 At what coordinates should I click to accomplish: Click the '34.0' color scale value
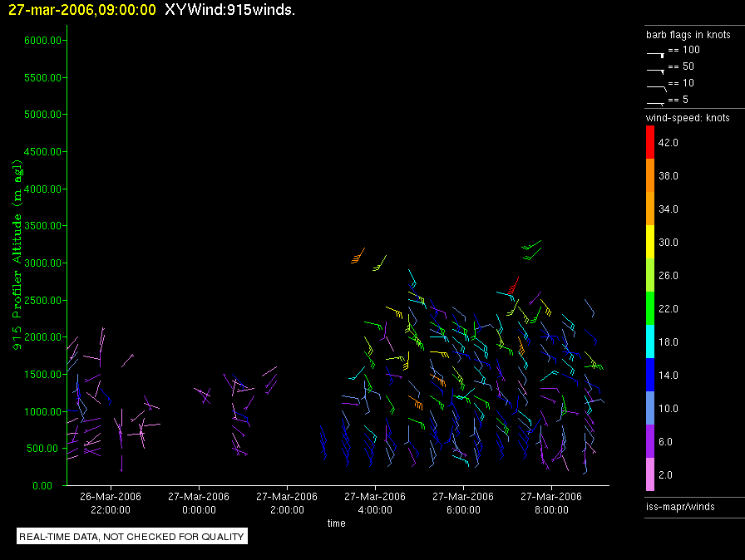[668, 209]
